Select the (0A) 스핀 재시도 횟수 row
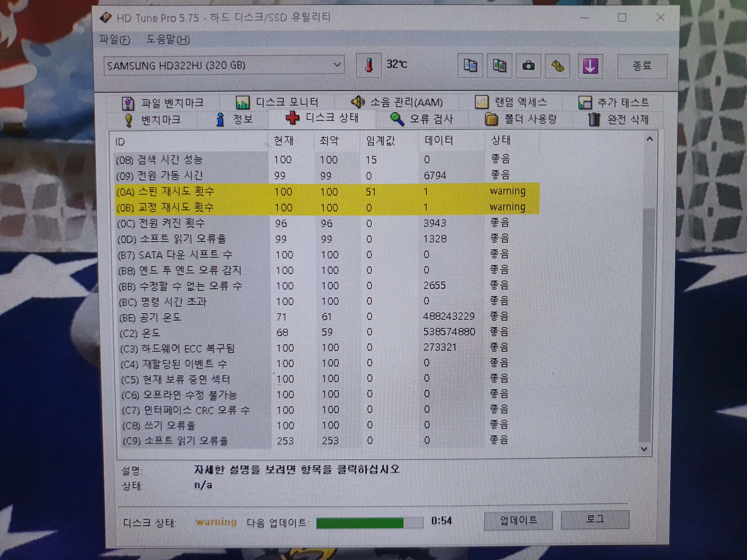Screen dimensions: 747x560 click(327, 191)
